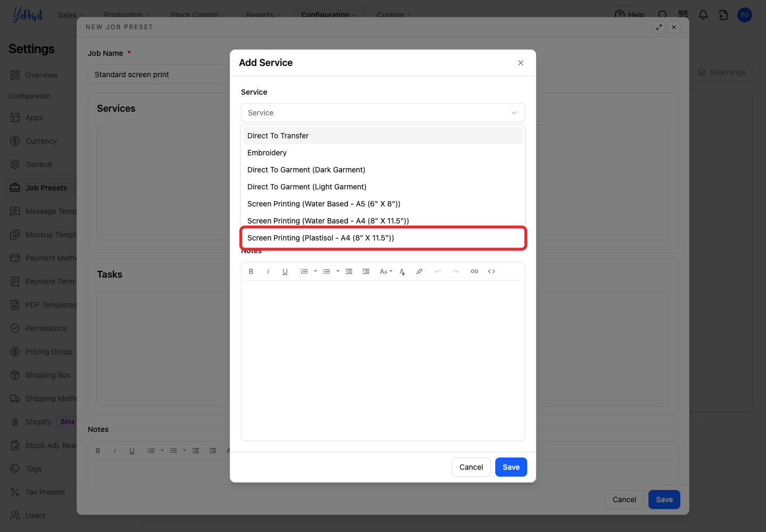Open the Configuration menu in top navigation
Viewport: 766px width, 532px height.
coord(329,15)
